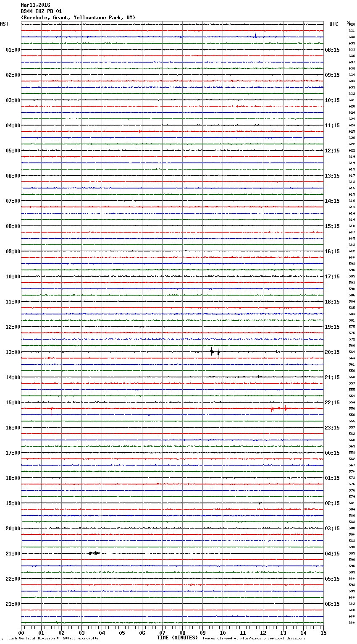The width and height of the screenshot is (357, 644).
Task: Select the 09:00 MST time label
Action: coord(13,251)
